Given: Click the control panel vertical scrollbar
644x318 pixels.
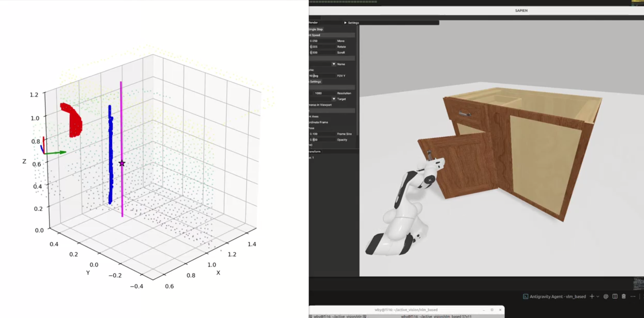Looking at the screenshot, I should 358,80.
